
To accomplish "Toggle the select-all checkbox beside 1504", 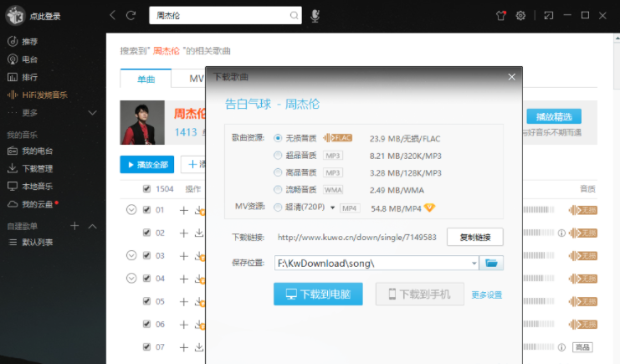I will click(x=146, y=189).
